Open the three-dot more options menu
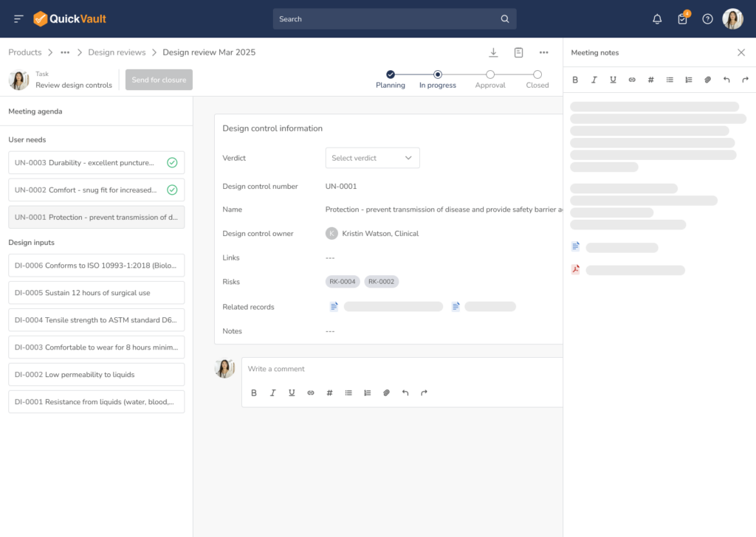The height and width of the screenshot is (537, 756). click(x=544, y=52)
